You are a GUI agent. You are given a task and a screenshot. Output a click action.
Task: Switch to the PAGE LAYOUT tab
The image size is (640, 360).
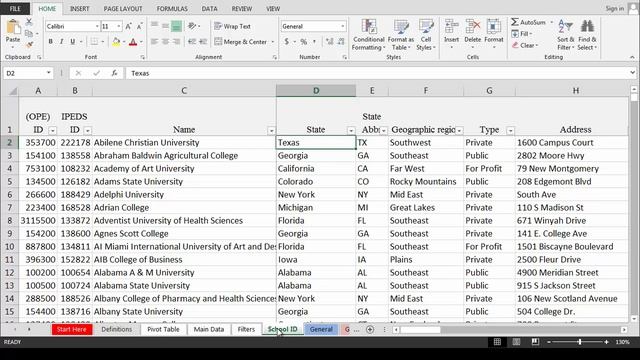click(x=123, y=9)
